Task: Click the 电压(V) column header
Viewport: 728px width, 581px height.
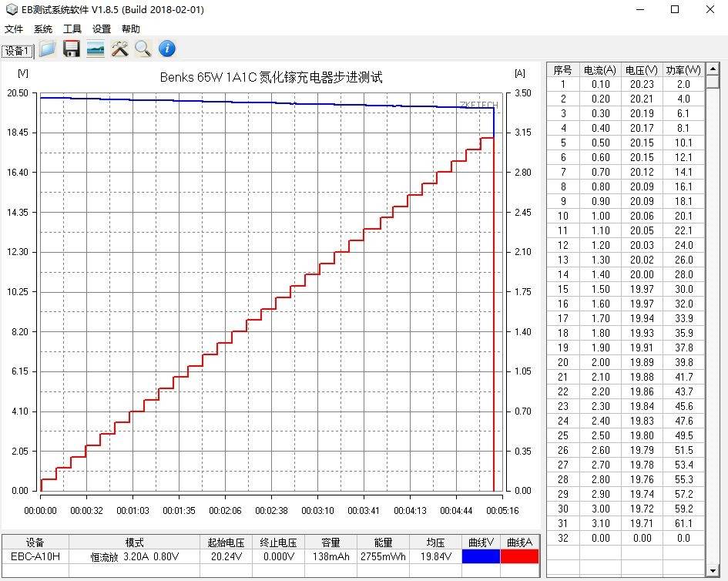Action: (642, 70)
